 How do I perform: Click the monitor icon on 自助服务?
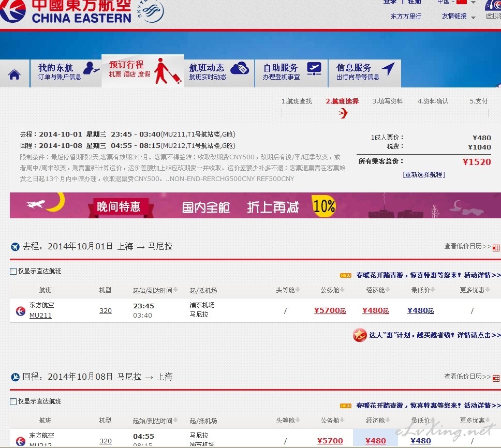[314, 69]
